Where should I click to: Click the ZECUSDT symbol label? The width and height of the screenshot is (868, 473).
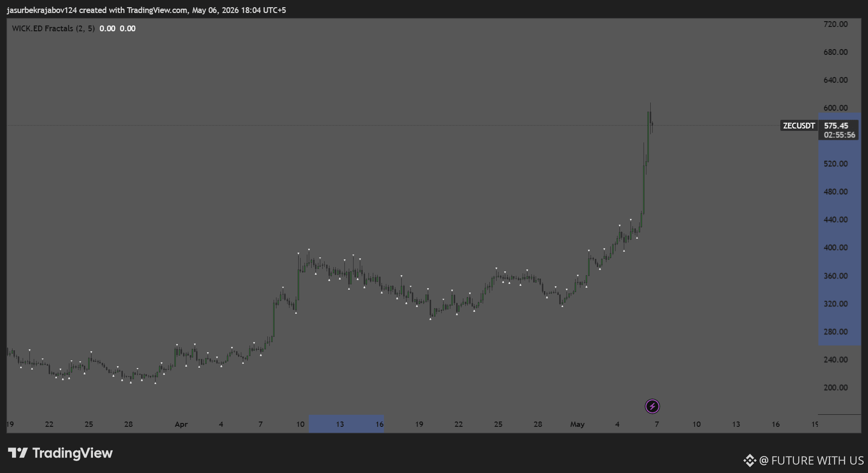coord(799,126)
